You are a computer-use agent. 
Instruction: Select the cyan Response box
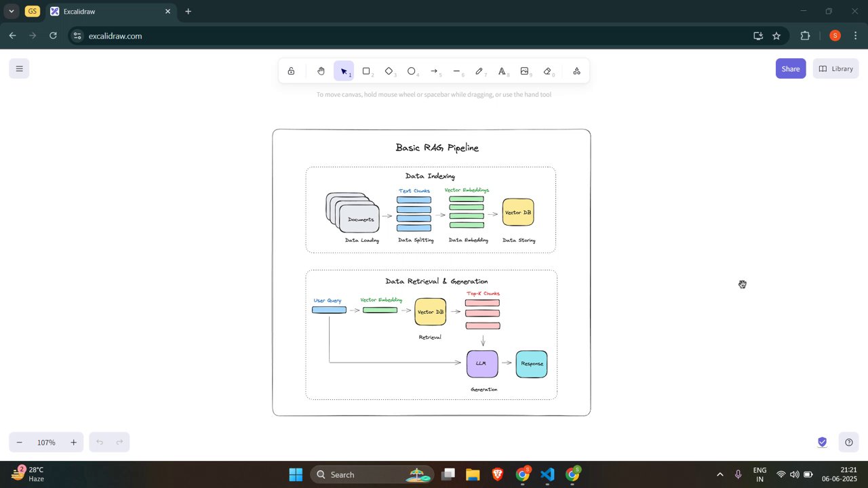(532, 364)
